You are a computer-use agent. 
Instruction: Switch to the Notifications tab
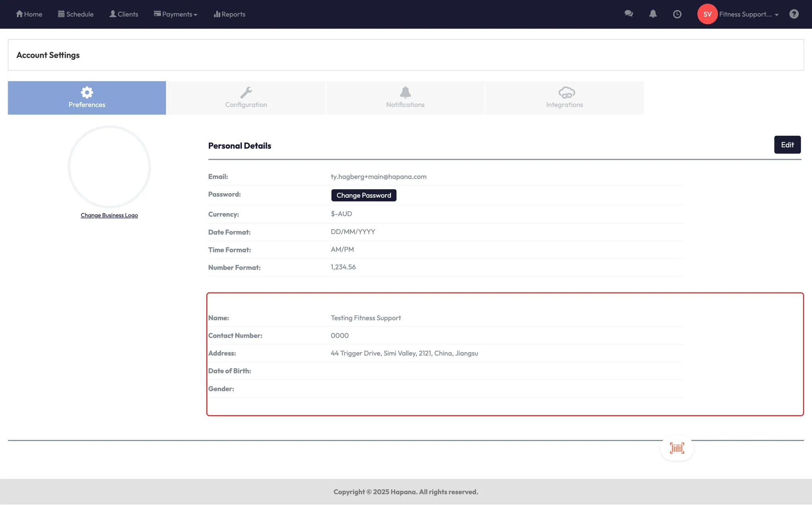pos(405,98)
